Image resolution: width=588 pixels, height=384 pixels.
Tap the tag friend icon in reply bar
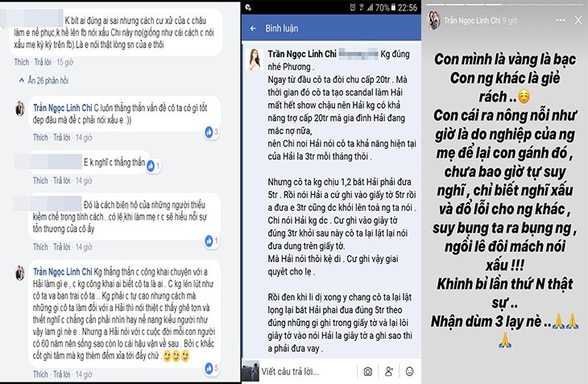coord(389,371)
